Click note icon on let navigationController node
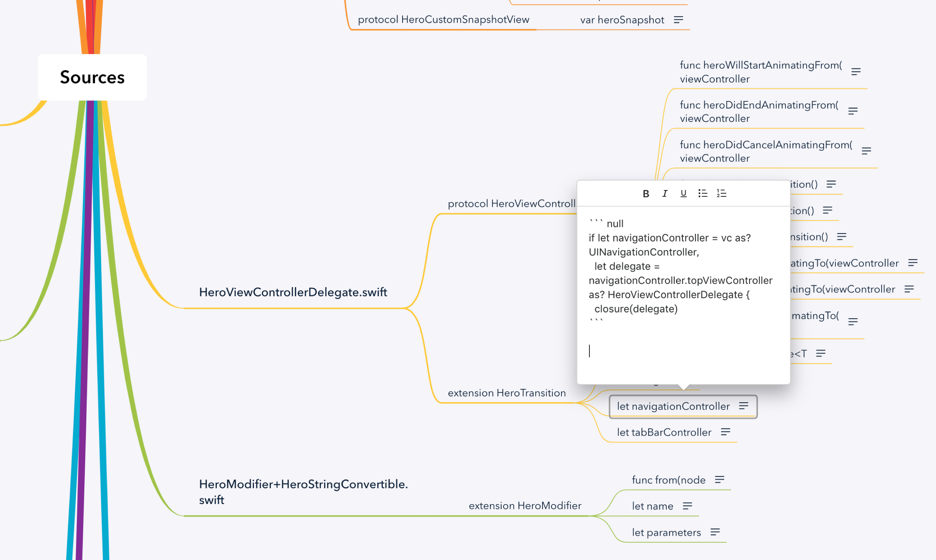The height and width of the screenshot is (560, 936). (744, 406)
